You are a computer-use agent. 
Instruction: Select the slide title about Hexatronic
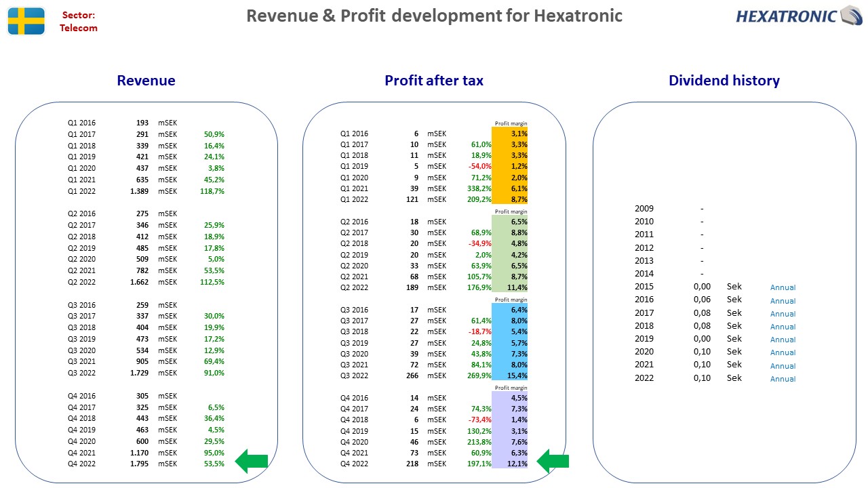pyautogui.click(x=434, y=16)
